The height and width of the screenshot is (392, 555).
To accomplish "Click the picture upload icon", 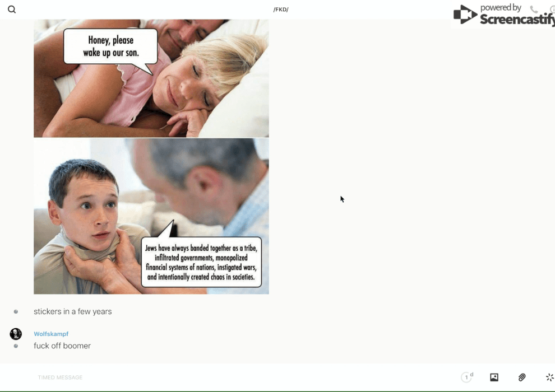I will (x=494, y=377).
